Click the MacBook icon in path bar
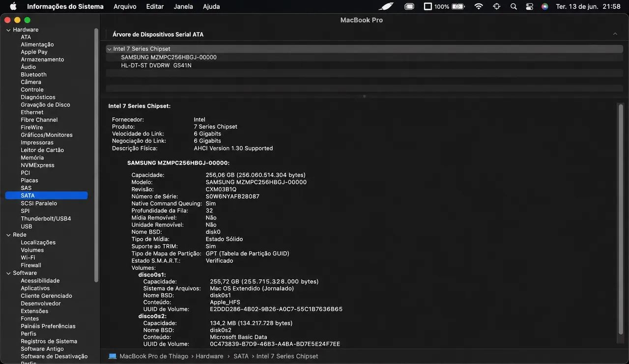Image resolution: width=629 pixels, height=364 pixels. point(113,356)
